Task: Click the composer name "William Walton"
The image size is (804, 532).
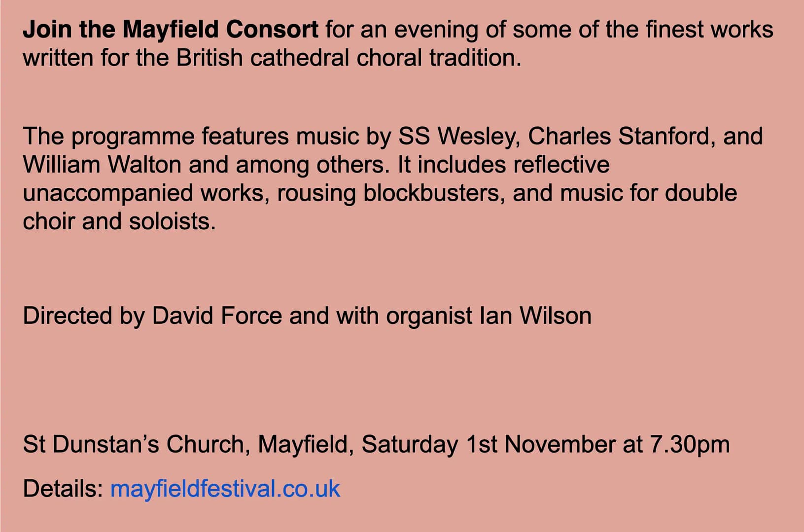Action: [102, 165]
